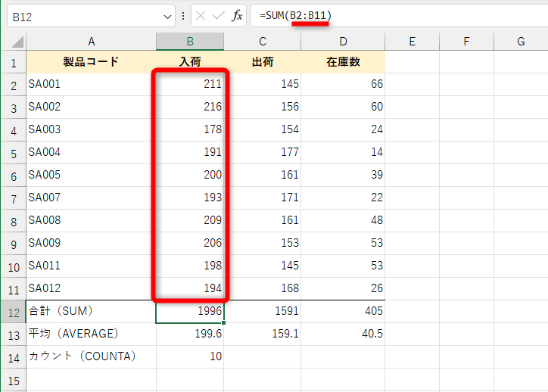Select cell containing SA009

click(x=92, y=243)
